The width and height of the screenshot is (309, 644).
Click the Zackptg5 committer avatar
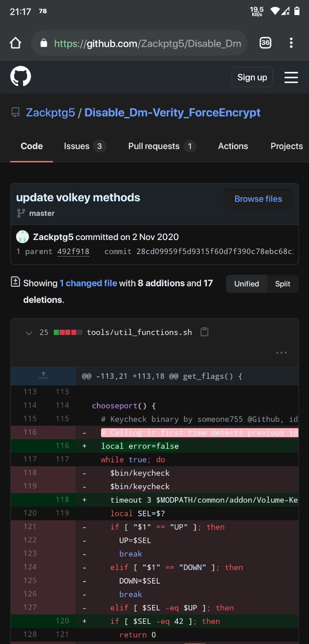tap(23, 237)
